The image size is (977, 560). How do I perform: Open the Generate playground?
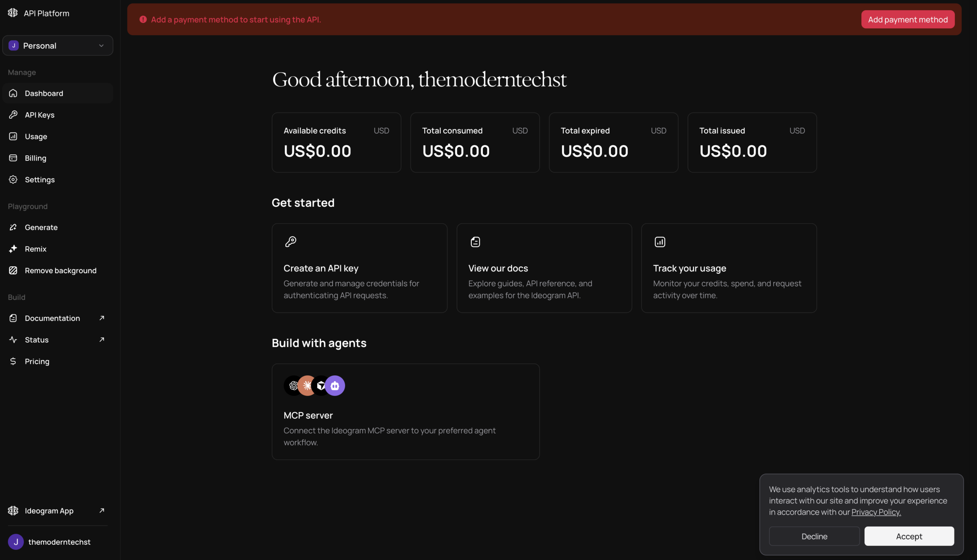pyautogui.click(x=58, y=227)
